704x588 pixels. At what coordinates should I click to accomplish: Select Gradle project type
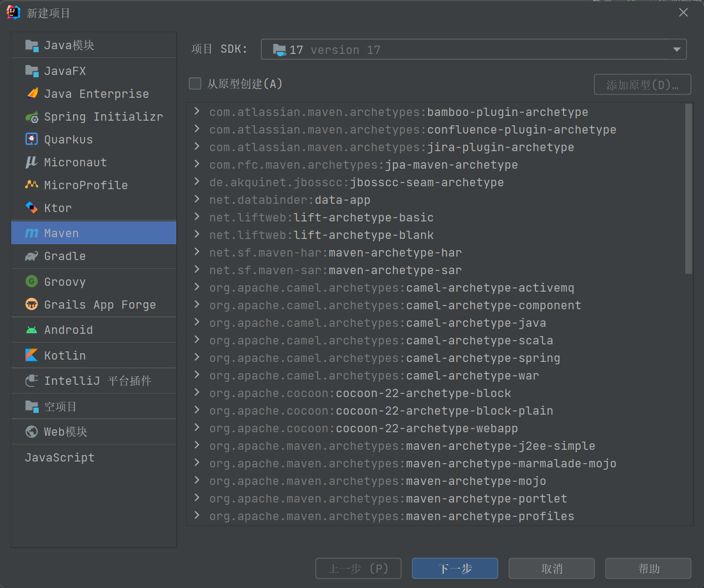(94, 256)
